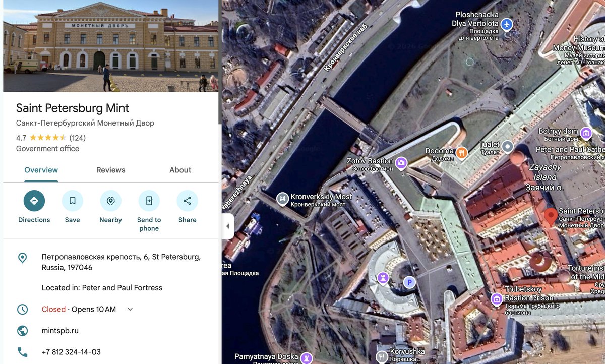Viewport: 605px width, 364px height.
Task: Open the Mint building photo
Action: pyautogui.click(x=111, y=46)
